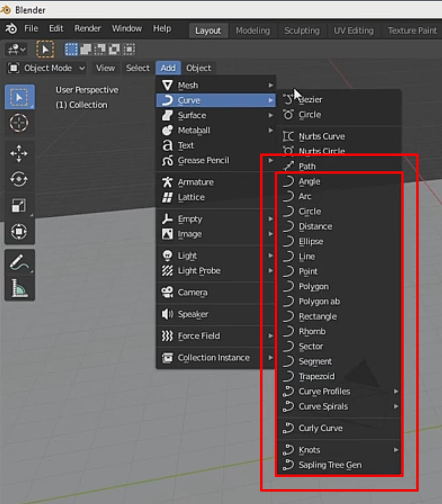442x504 pixels.
Task: Expand the Surface submenu
Action: pyautogui.click(x=216, y=115)
